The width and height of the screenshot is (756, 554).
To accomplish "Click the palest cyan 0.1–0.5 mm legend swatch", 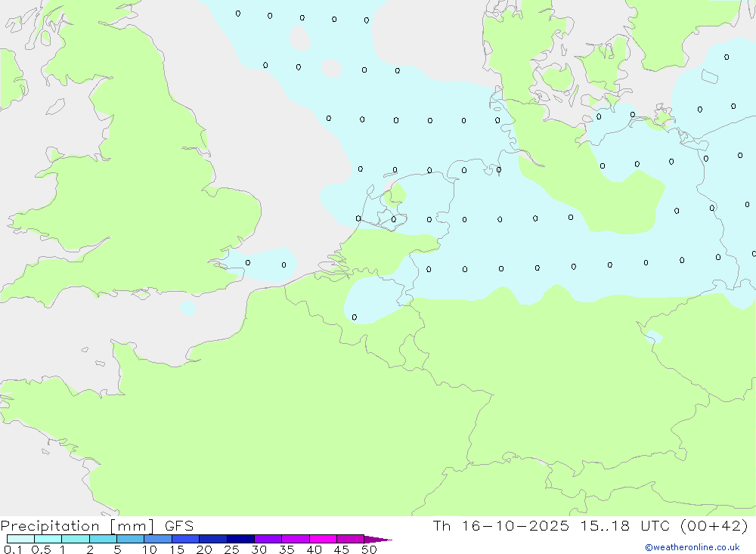I will tap(20, 539).
